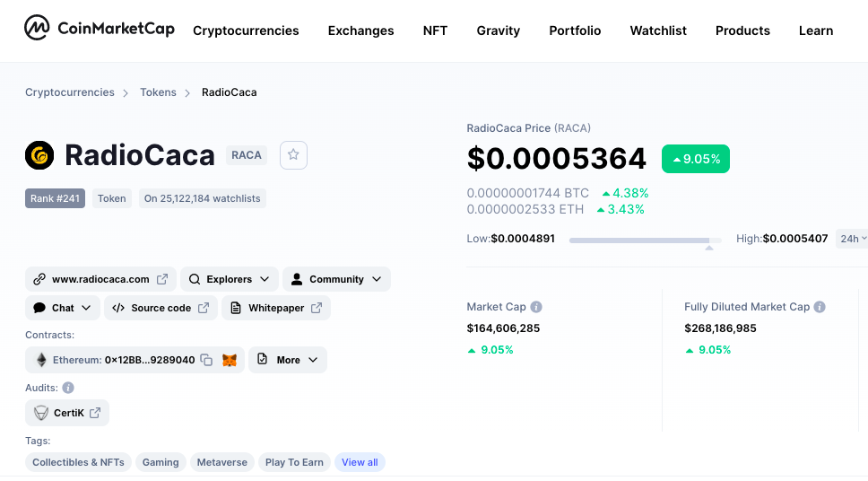This screenshot has height=481, width=868.
Task: Click the Chat speech bubble icon
Action: pyautogui.click(x=39, y=308)
